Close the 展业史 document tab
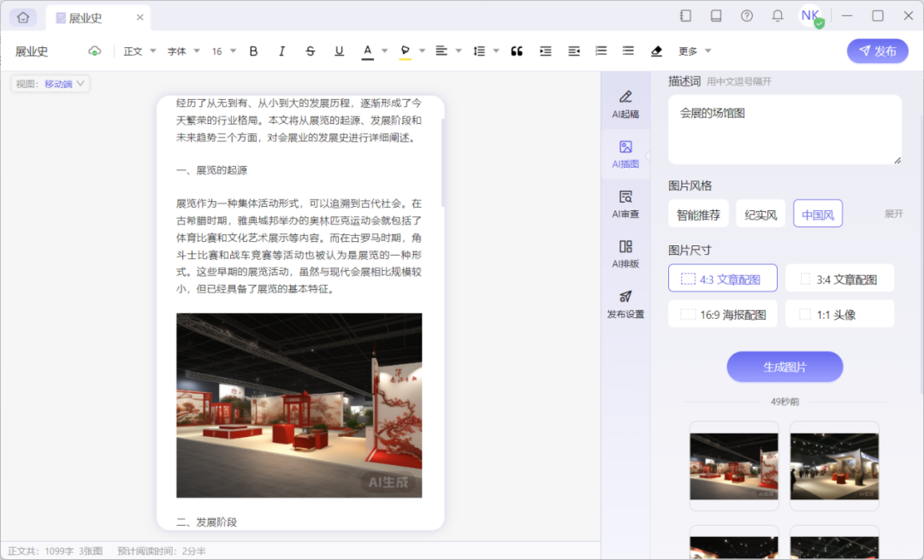Viewport: 924px width, 560px height. pos(139,18)
